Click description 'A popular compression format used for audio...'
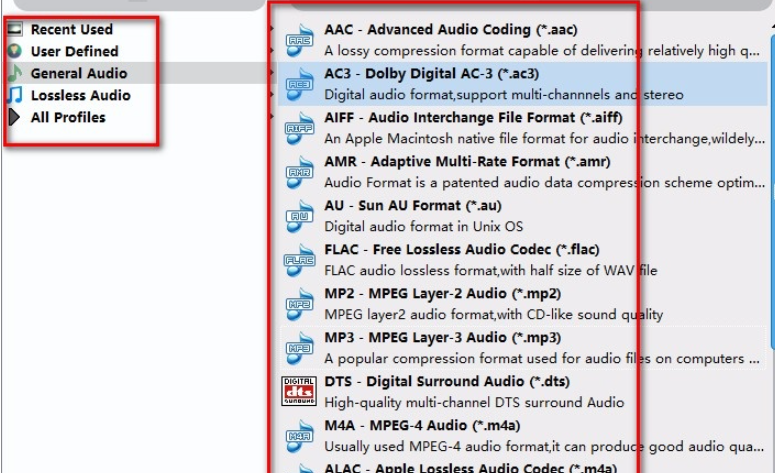The width and height of the screenshot is (775, 473). coord(542,359)
